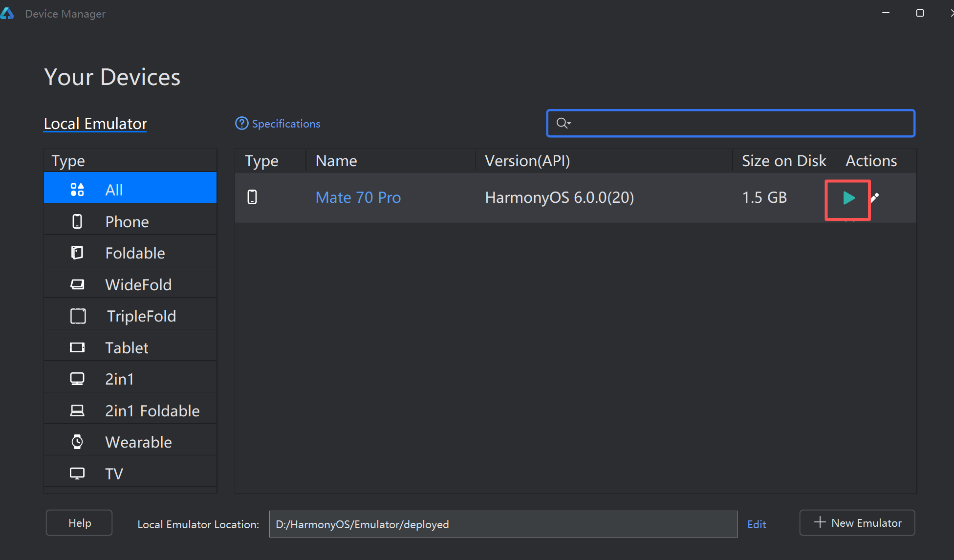Click the search magnifier dropdown icon

pyautogui.click(x=564, y=123)
